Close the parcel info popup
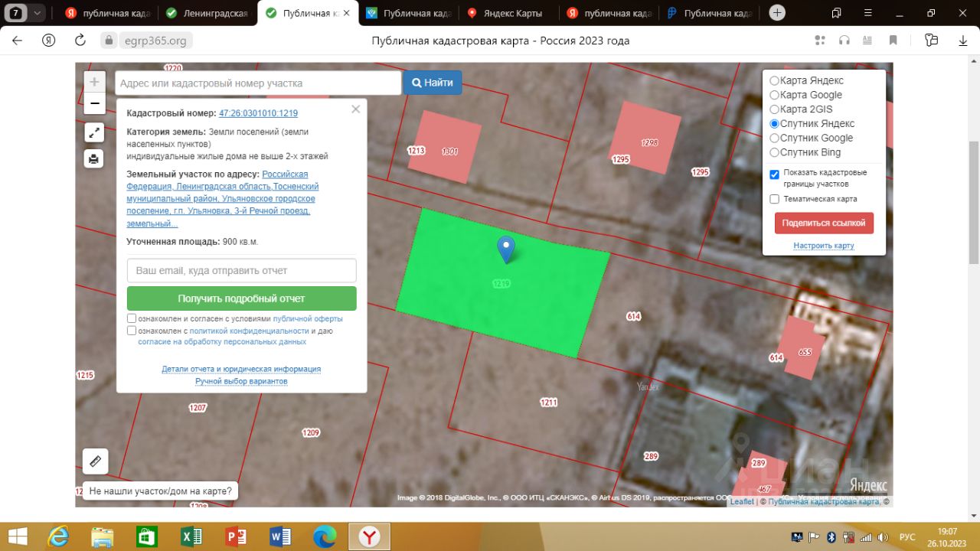 [355, 109]
